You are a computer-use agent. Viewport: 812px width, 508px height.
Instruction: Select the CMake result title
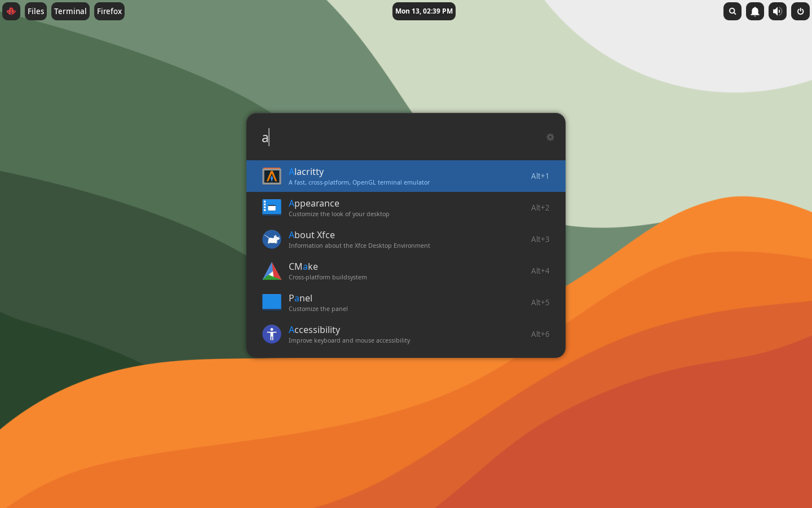pyautogui.click(x=303, y=266)
